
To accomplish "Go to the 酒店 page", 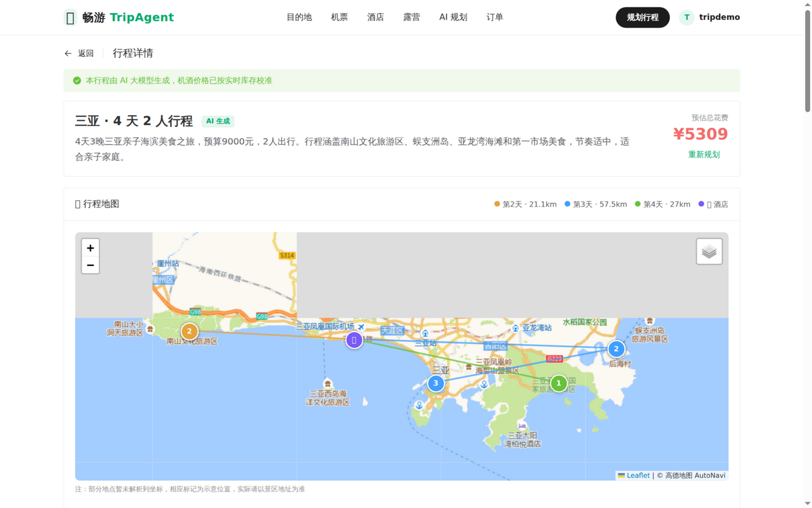I will (376, 17).
